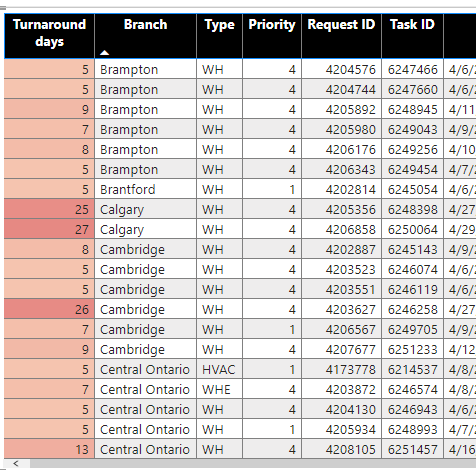Select Task ID 6246574 cell
This screenshot has height=470, width=476.
(413, 389)
